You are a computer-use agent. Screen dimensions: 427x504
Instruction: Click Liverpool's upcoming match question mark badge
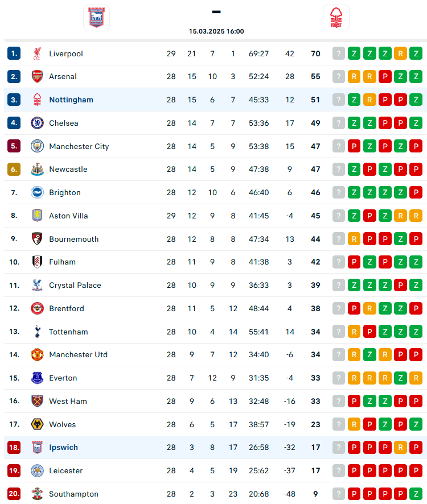click(x=339, y=53)
